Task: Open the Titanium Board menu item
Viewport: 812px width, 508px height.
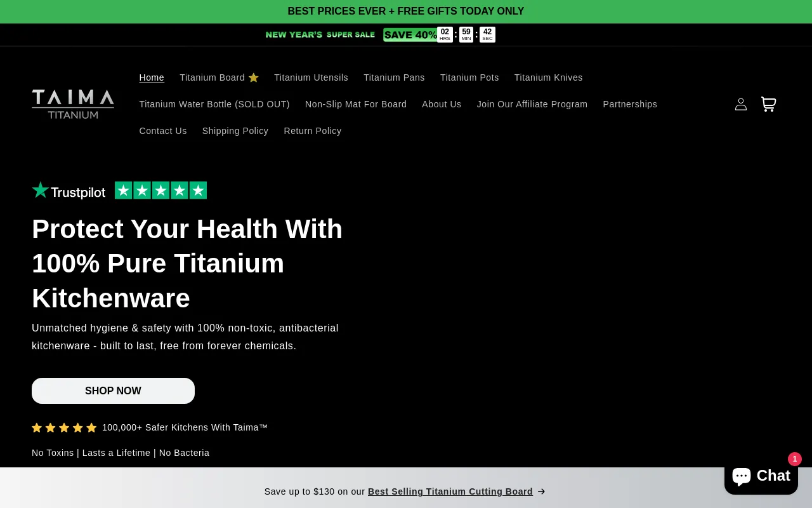Action: 219,77
